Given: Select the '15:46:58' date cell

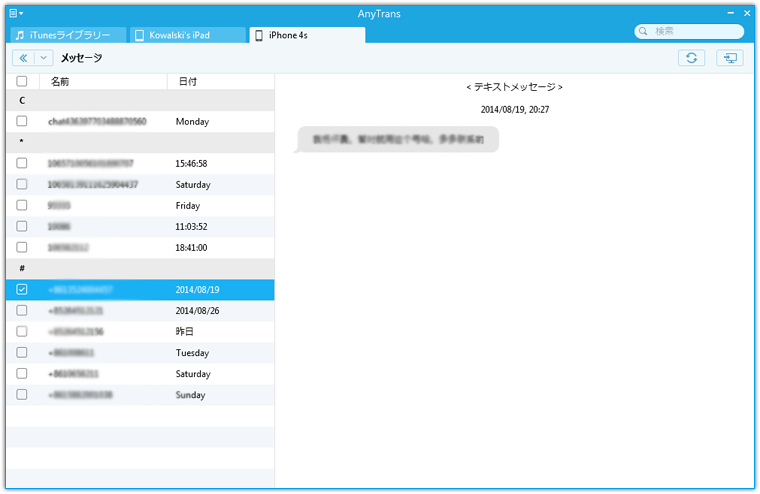Looking at the screenshot, I should [x=191, y=163].
